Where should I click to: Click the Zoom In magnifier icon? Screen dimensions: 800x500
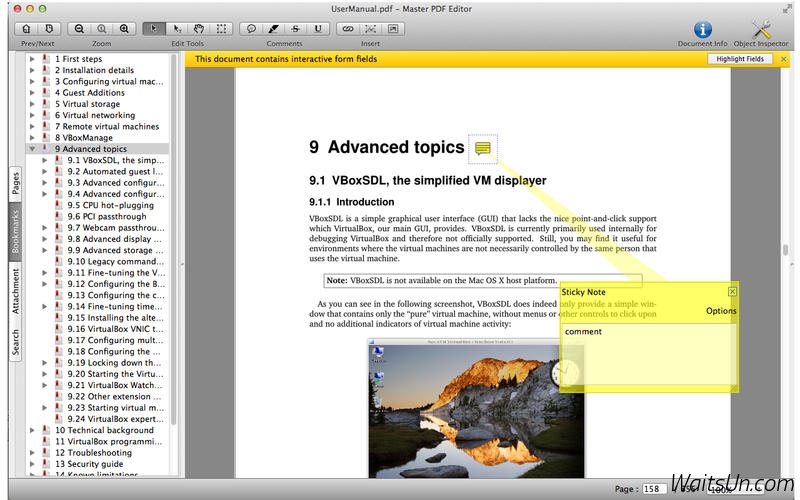[x=124, y=29]
